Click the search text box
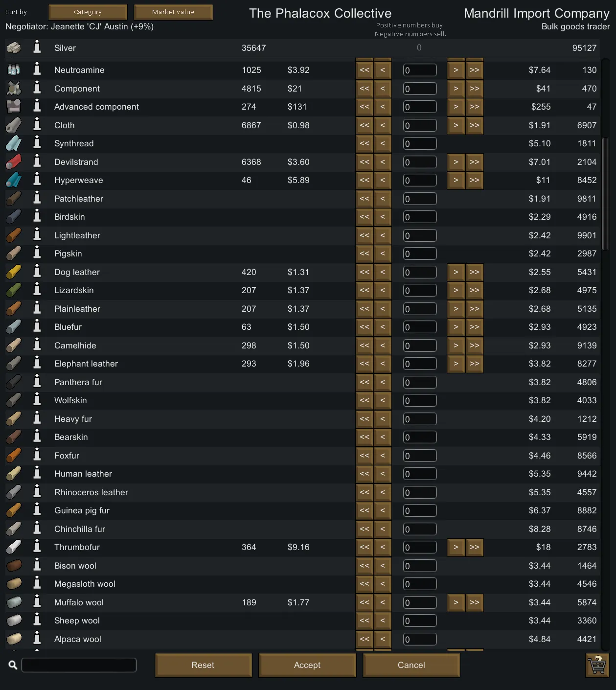The height and width of the screenshot is (690, 616). point(79,665)
